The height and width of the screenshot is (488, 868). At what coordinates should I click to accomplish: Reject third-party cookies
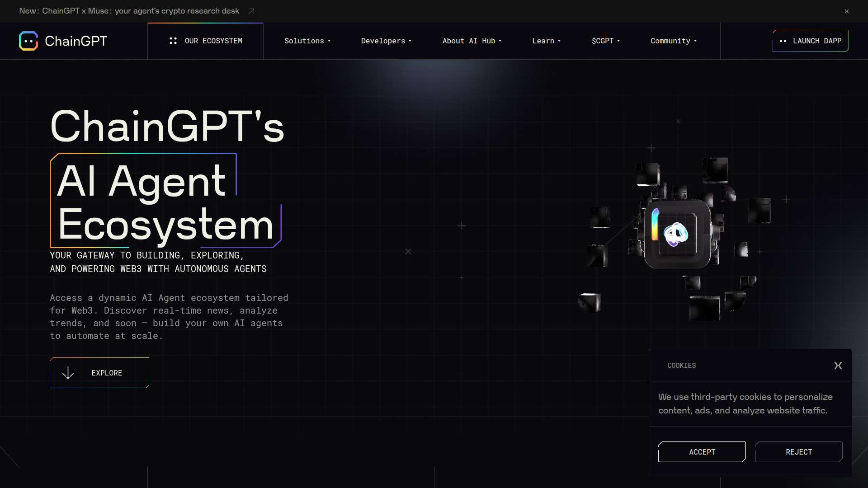[799, 452]
